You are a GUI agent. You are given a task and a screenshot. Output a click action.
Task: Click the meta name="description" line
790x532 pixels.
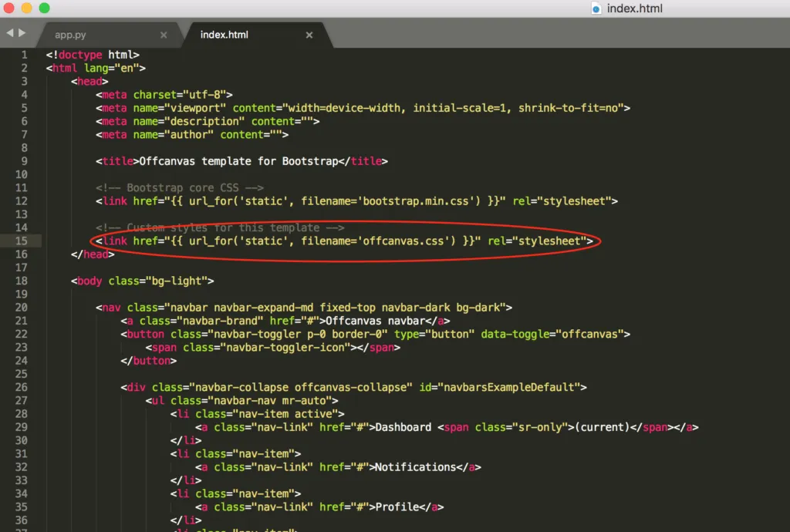coord(208,121)
